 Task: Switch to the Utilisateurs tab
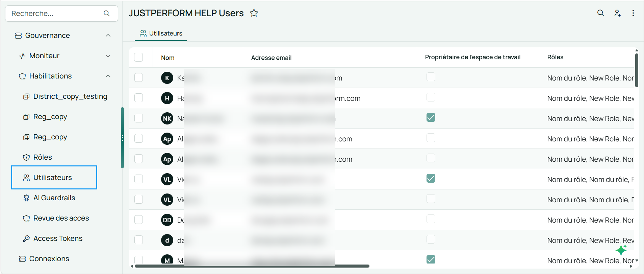161,33
